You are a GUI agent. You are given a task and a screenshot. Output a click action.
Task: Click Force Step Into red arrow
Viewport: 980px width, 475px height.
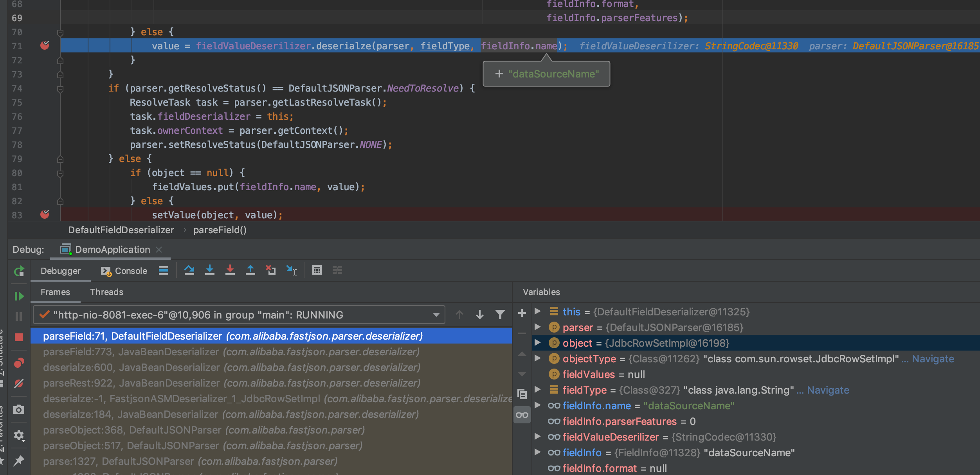pos(230,270)
